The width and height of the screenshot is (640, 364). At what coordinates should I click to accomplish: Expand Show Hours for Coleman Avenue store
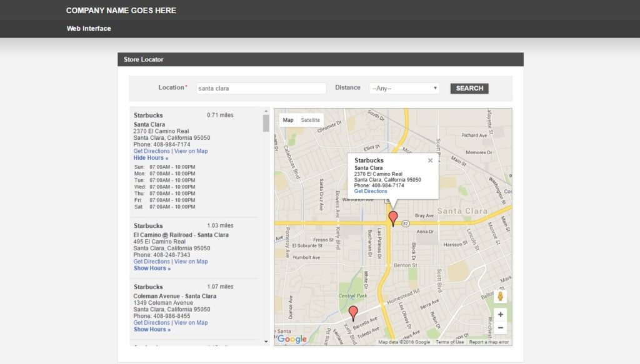(152, 330)
